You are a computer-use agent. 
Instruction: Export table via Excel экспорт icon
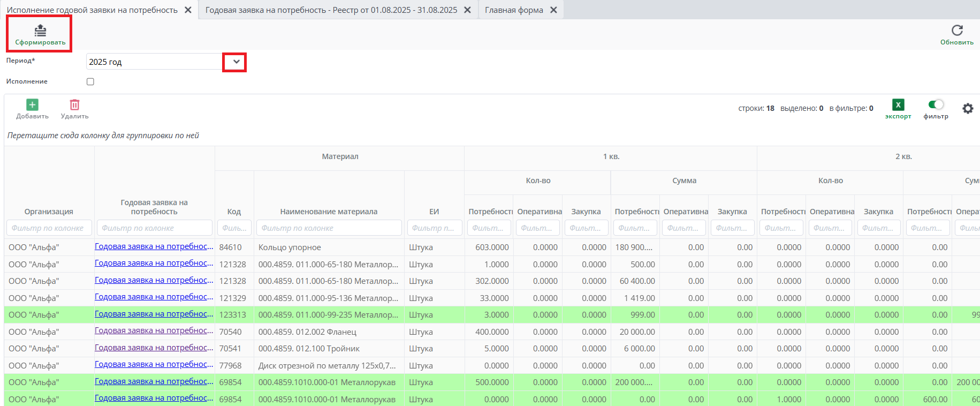coord(898,105)
